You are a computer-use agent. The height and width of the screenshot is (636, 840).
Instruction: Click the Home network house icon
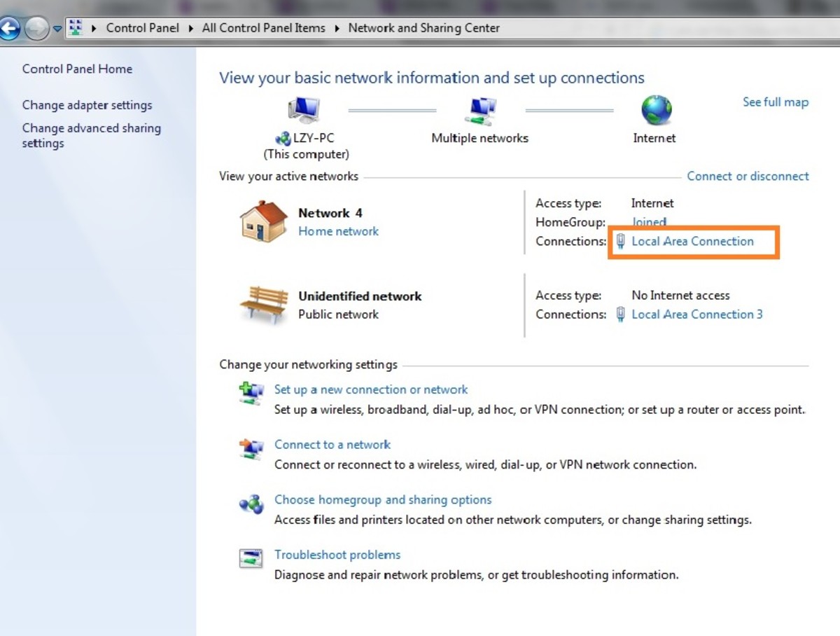(x=263, y=222)
